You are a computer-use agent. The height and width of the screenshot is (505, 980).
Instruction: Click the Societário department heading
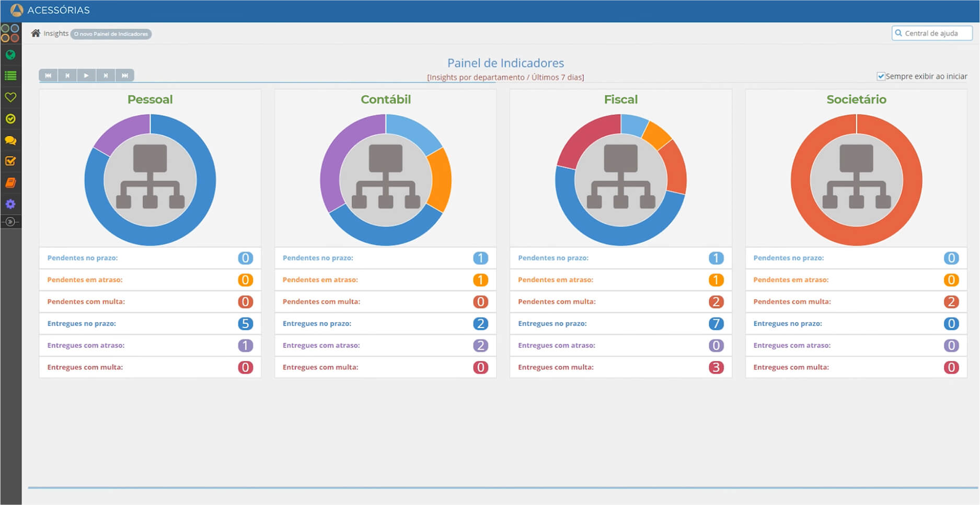click(x=856, y=99)
